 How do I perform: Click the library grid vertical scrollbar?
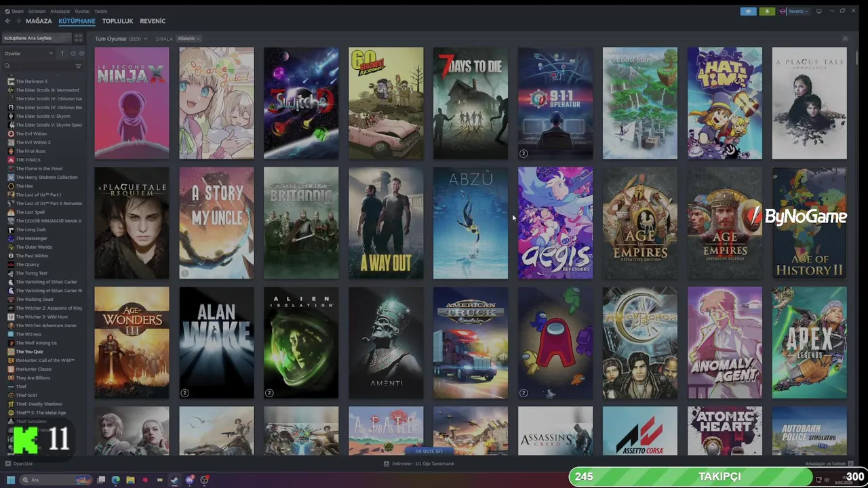(x=857, y=58)
